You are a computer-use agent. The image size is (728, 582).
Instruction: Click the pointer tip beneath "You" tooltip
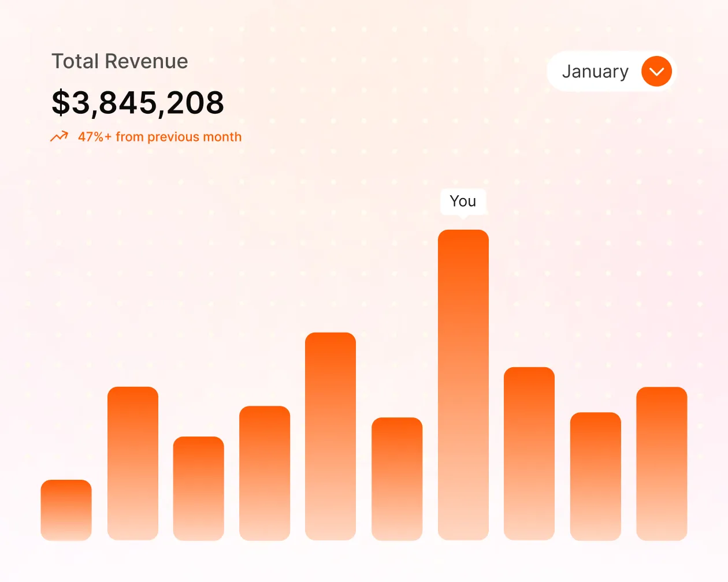463,217
